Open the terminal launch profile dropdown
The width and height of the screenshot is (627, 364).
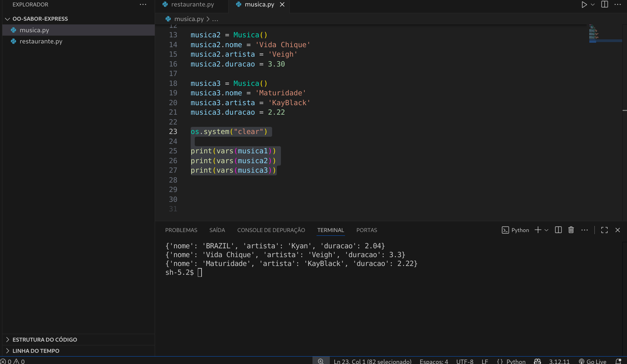pos(546,230)
